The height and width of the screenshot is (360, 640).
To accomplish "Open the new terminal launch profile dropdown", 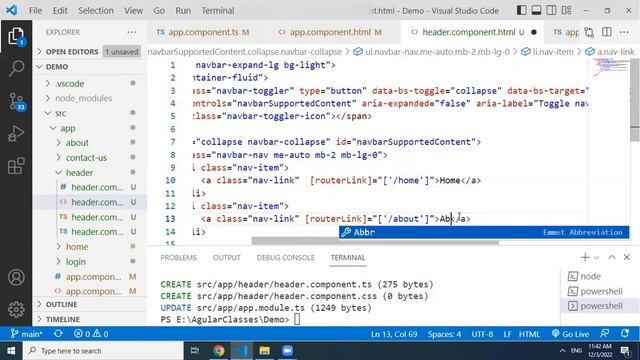I will click(x=596, y=258).
